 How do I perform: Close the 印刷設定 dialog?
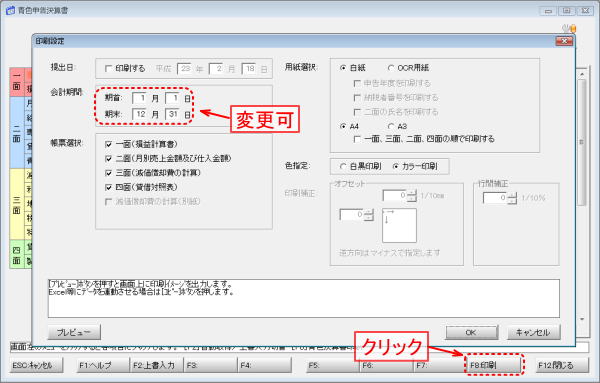pyautogui.click(x=564, y=41)
